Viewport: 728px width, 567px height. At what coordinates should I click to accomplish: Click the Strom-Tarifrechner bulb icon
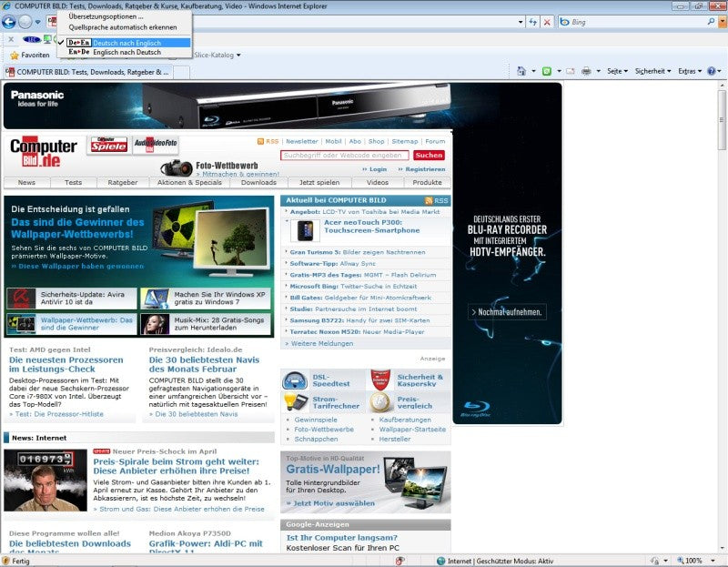click(295, 402)
